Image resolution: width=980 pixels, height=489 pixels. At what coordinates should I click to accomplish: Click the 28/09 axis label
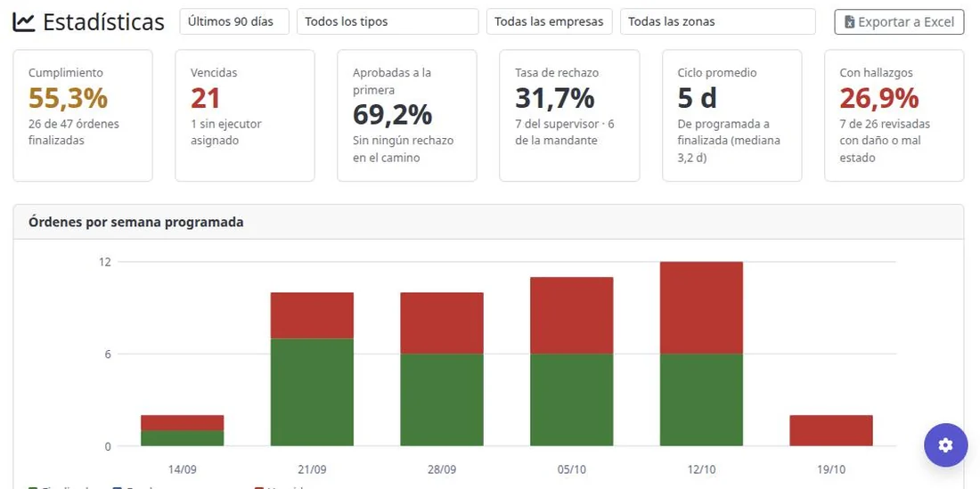(x=442, y=469)
